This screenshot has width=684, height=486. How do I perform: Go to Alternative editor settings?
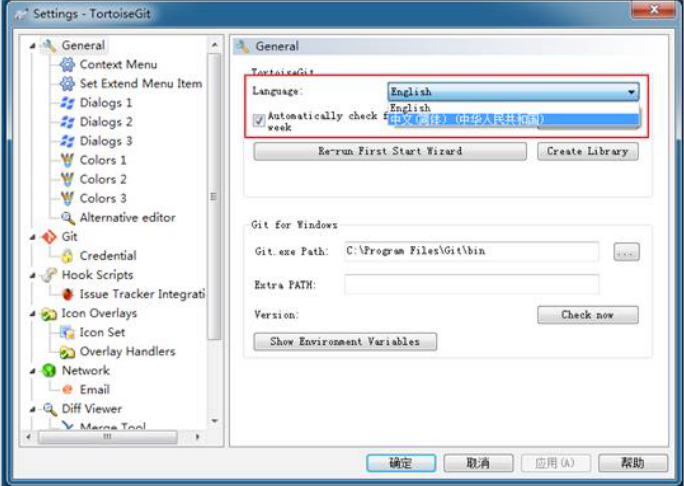127,218
